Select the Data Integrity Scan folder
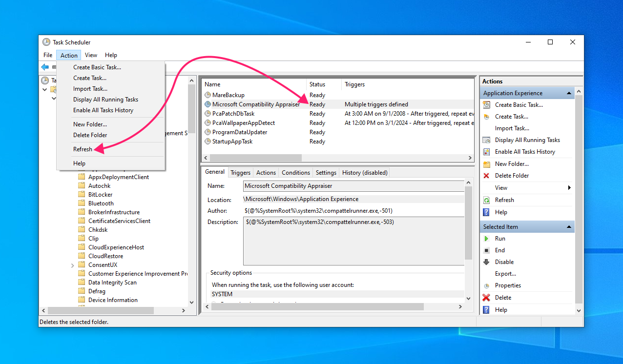This screenshot has height=364, width=623. click(x=112, y=283)
